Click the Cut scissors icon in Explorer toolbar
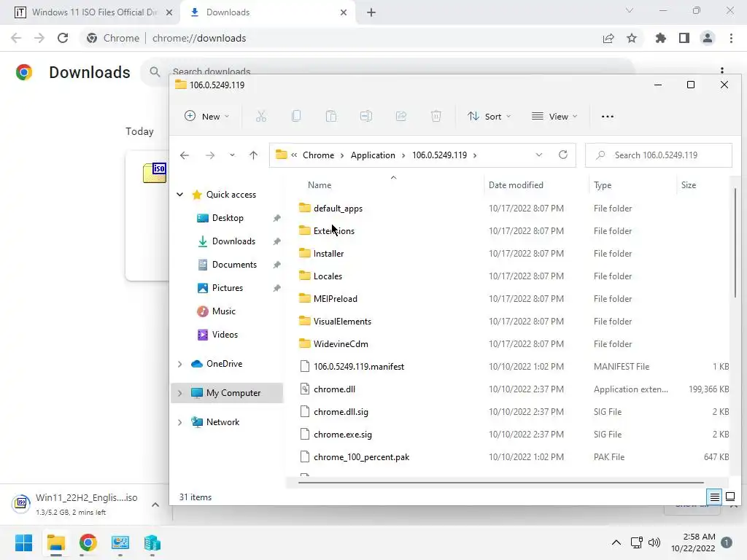This screenshot has width=747, height=560. click(x=261, y=116)
